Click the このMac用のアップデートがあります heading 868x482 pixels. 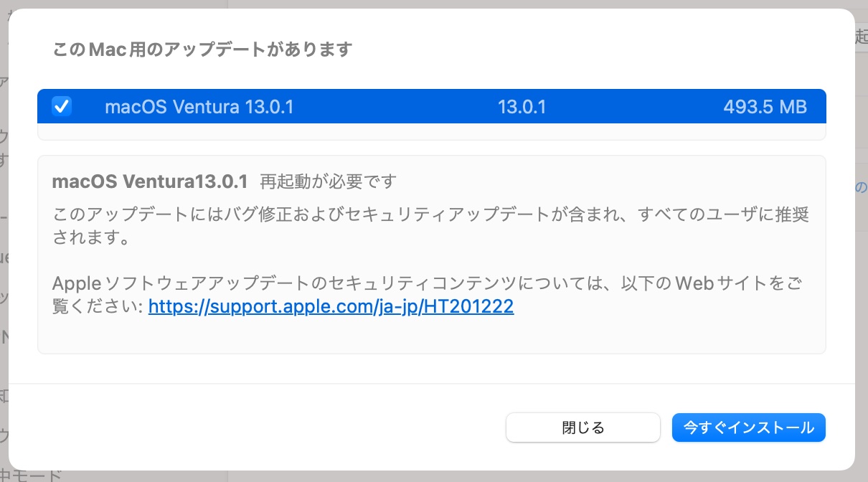pos(202,49)
